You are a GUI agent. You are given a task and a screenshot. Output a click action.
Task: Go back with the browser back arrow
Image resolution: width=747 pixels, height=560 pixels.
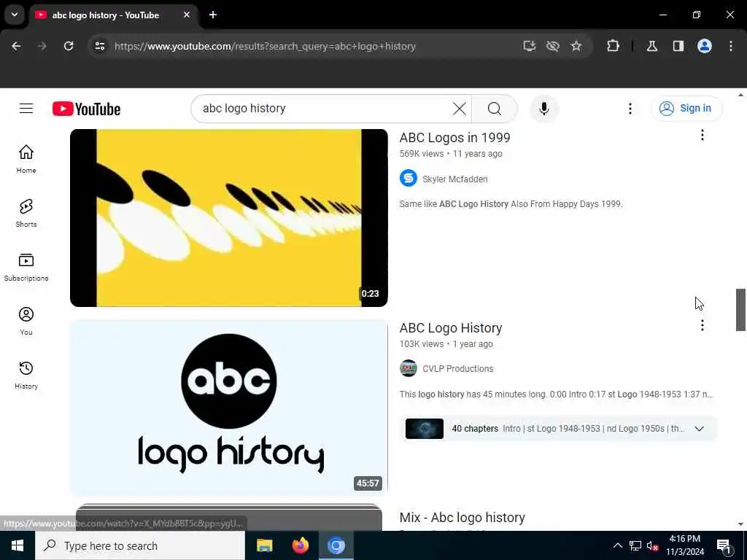point(16,46)
